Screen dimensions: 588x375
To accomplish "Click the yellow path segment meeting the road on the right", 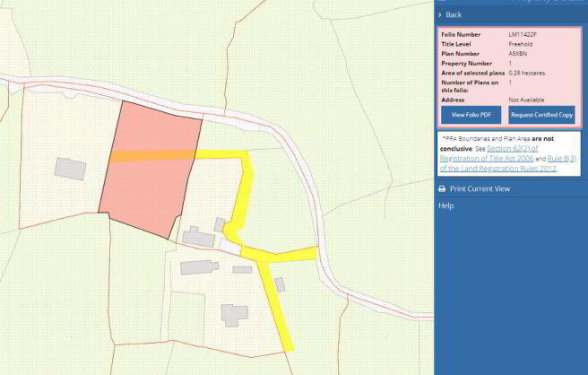I will [x=296, y=253].
